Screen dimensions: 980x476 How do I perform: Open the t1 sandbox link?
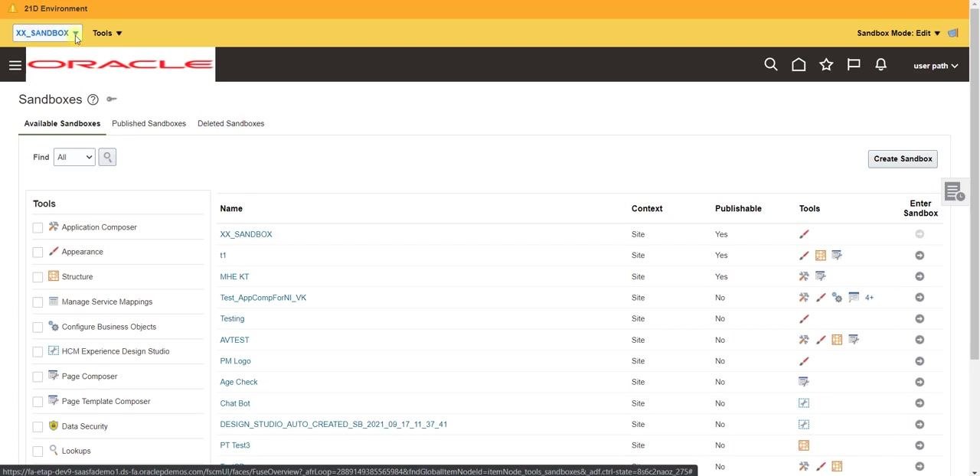223,256
